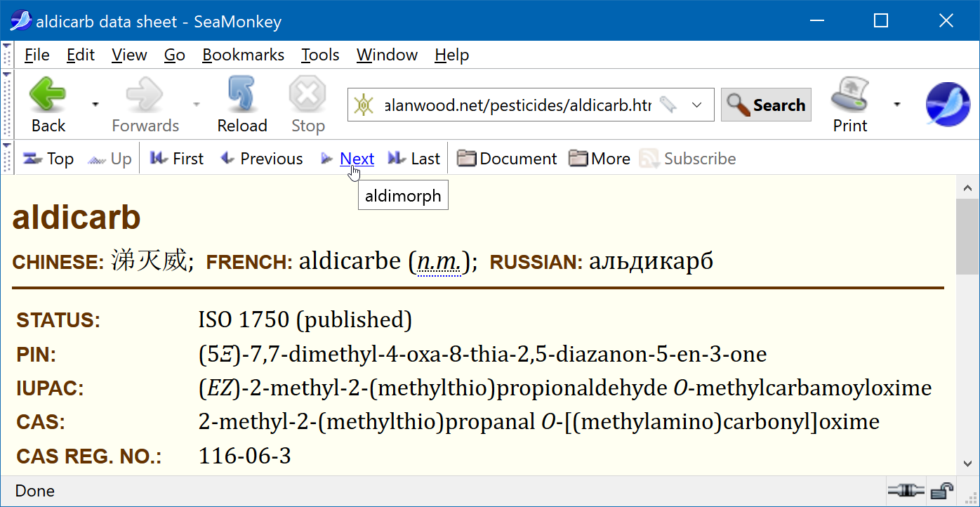Click the SeaMonkey throbber logo
This screenshot has height=507, width=980.
click(947, 105)
